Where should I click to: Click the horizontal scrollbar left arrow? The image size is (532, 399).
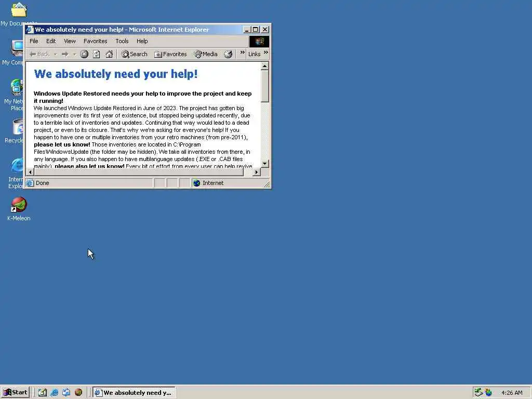[30, 172]
